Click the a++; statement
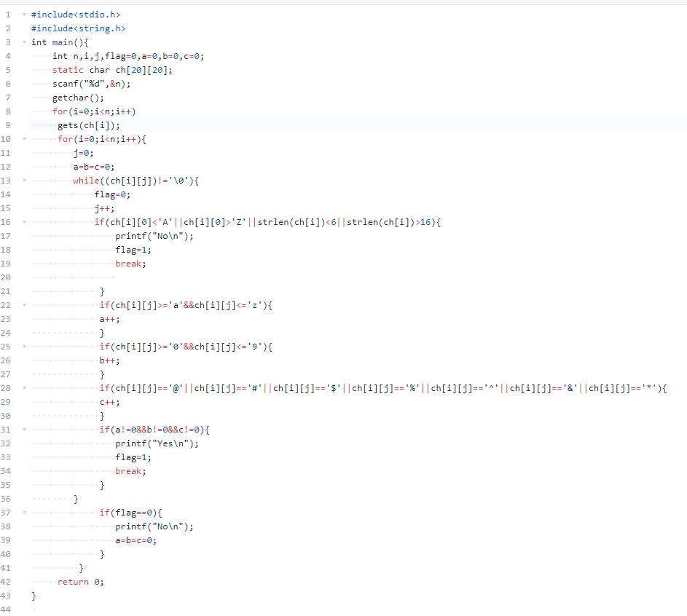Image resolution: width=687 pixels, height=616 pixels. (x=109, y=319)
